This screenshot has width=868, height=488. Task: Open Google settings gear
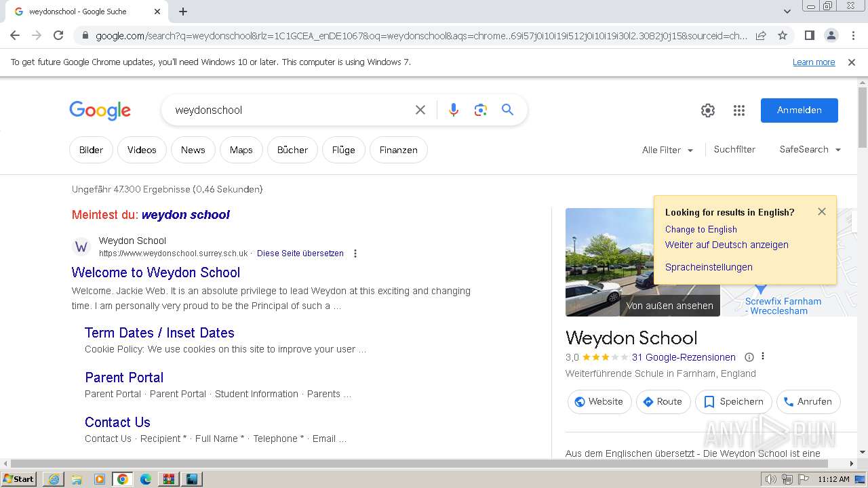708,110
